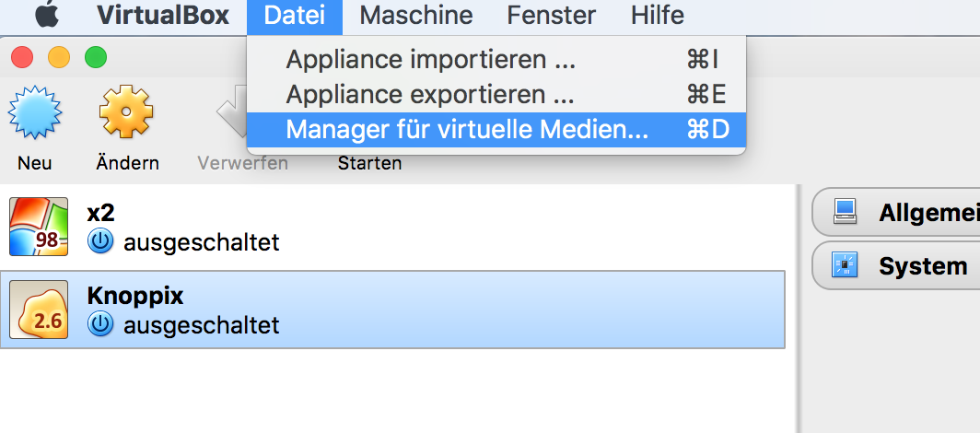Image resolution: width=980 pixels, height=433 pixels.
Task: Click the Neu (new VM) starburst icon
Action: (35, 114)
